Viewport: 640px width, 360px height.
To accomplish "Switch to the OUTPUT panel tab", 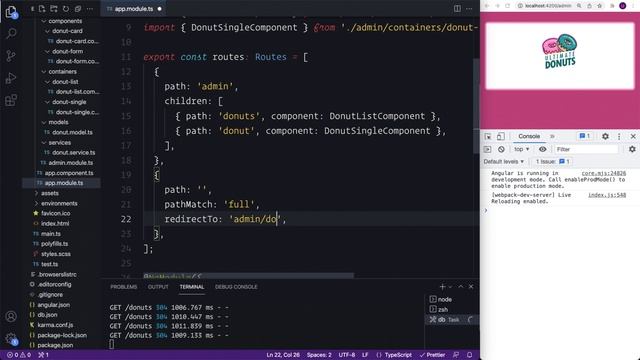I will (x=158, y=287).
